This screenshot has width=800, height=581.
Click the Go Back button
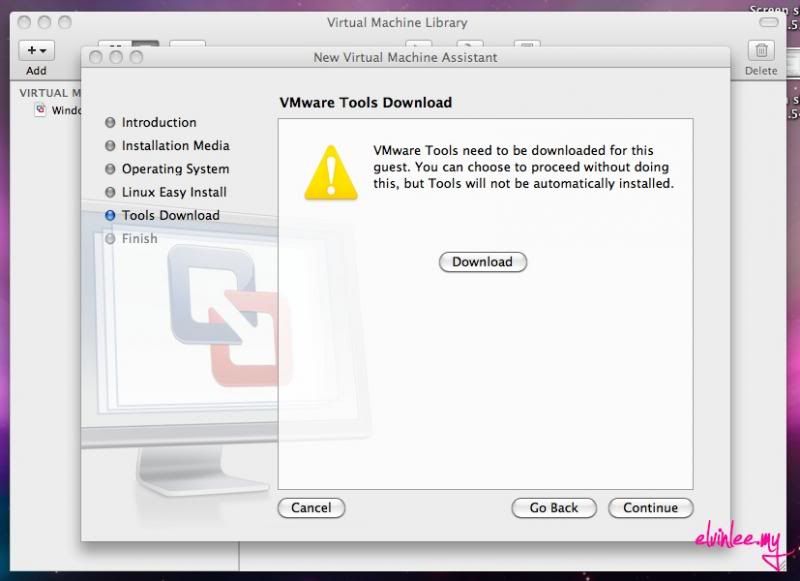point(554,508)
